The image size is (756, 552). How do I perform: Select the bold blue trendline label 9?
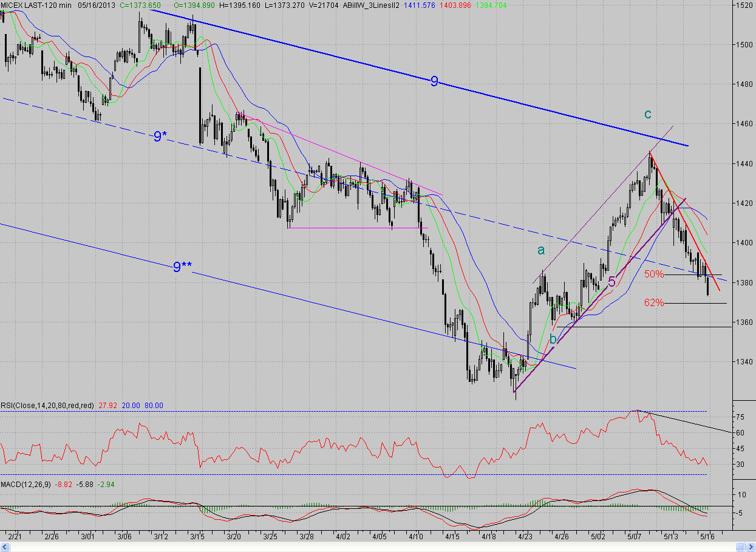(x=434, y=81)
